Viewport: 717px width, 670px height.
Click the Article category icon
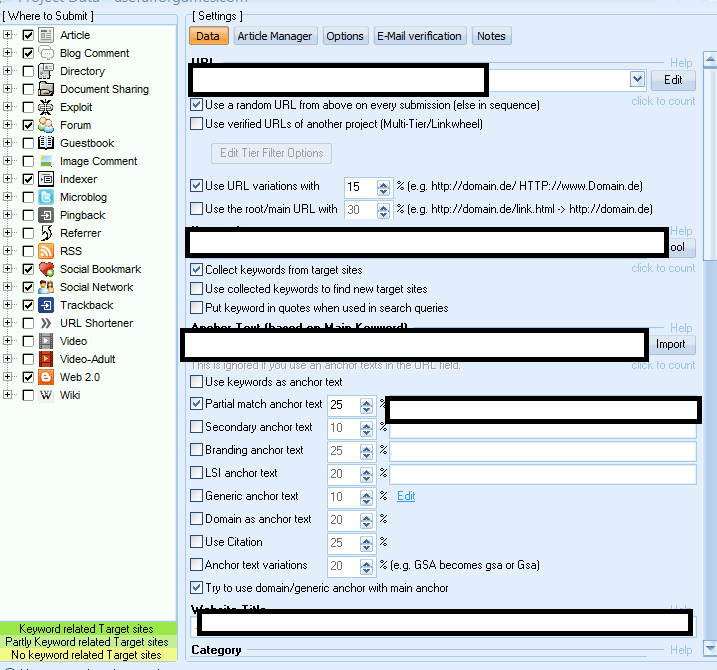[x=46, y=35]
